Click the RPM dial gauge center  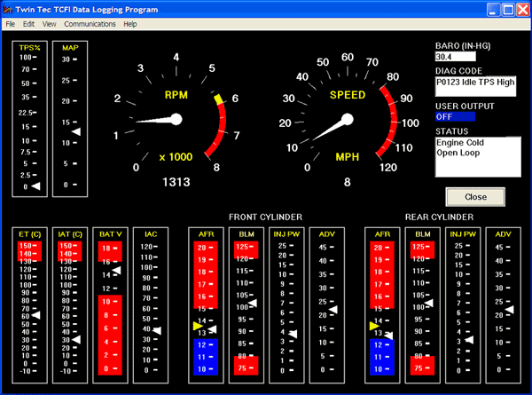[x=175, y=119]
